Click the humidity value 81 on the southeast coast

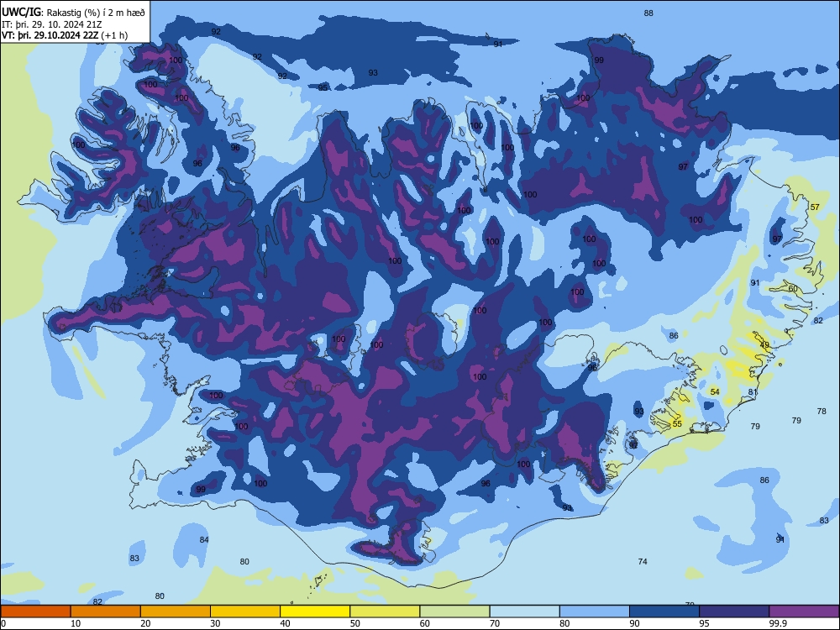point(753,392)
